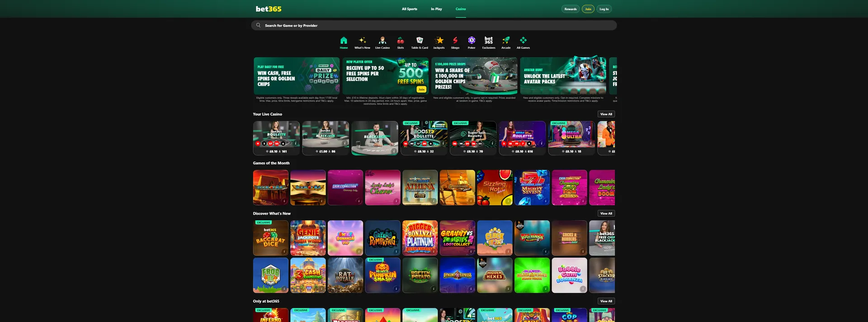The width and height of the screenshot is (868, 322).
Task: Launch Cocks & Robbers game tile
Action: coord(570,238)
